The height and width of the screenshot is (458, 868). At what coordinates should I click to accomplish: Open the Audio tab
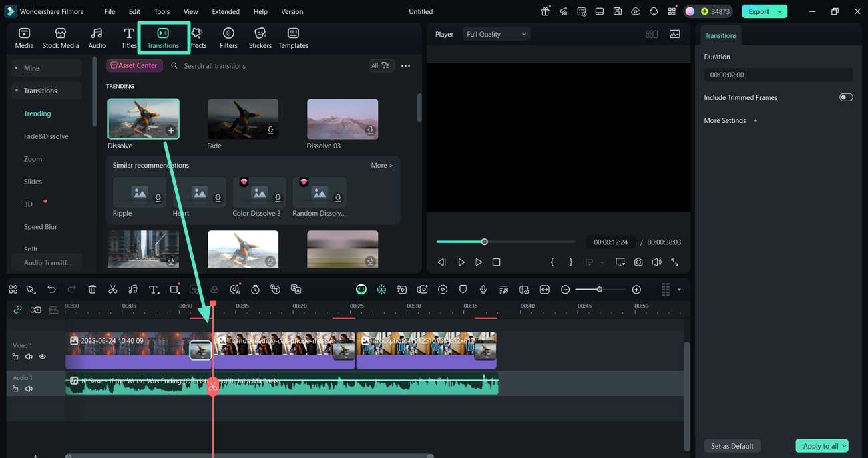pyautogui.click(x=97, y=38)
